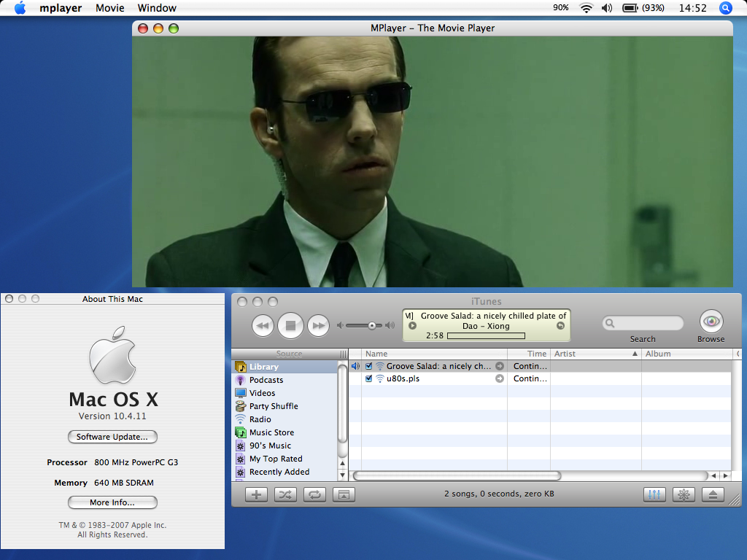The width and height of the screenshot is (747, 560).
Task: Sort by the Album column header
Action: click(686, 354)
